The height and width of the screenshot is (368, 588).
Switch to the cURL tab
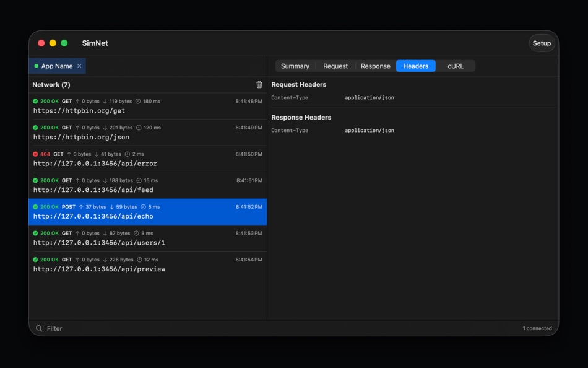[456, 66]
